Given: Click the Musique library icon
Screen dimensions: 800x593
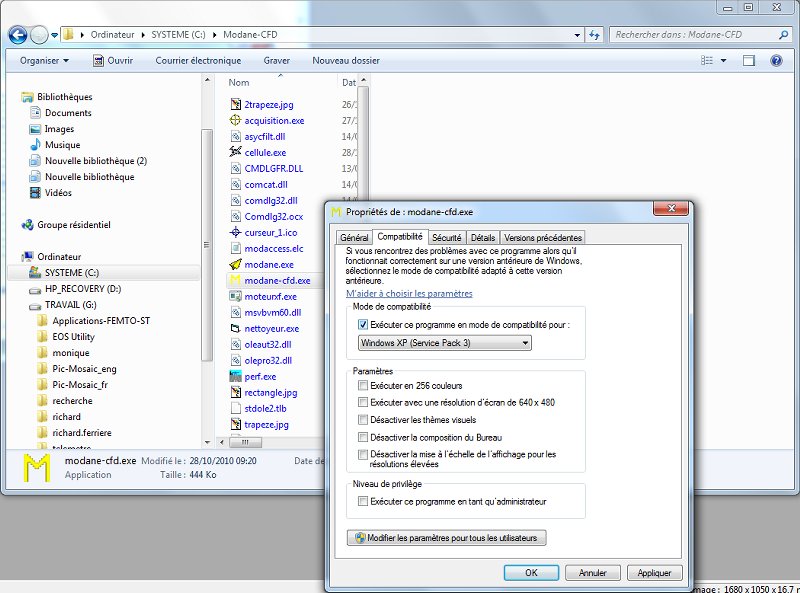Looking at the screenshot, I should (x=35, y=144).
